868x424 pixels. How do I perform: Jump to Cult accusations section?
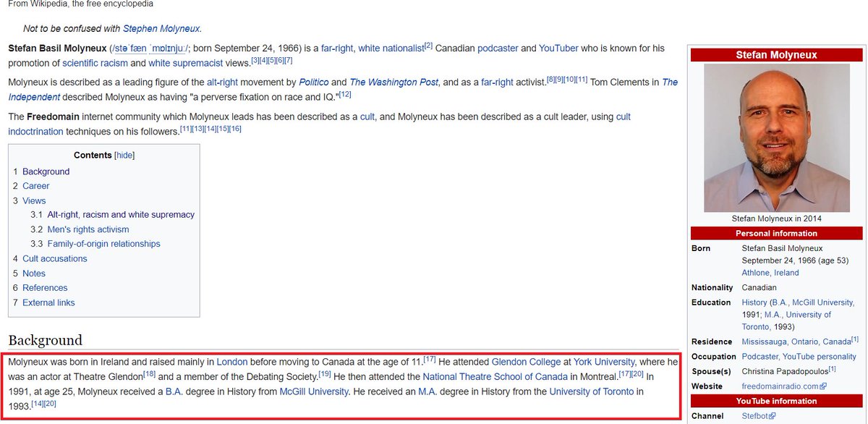(55, 258)
